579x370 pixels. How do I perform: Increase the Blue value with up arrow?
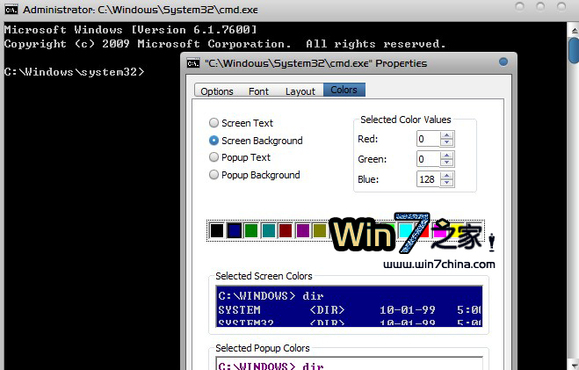tap(446, 176)
